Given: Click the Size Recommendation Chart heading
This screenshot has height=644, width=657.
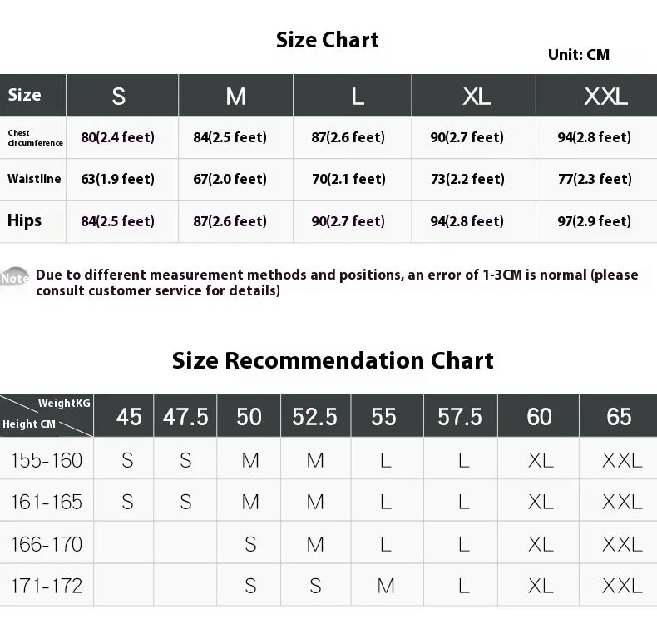Looking at the screenshot, I should click(x=333, y=360).
